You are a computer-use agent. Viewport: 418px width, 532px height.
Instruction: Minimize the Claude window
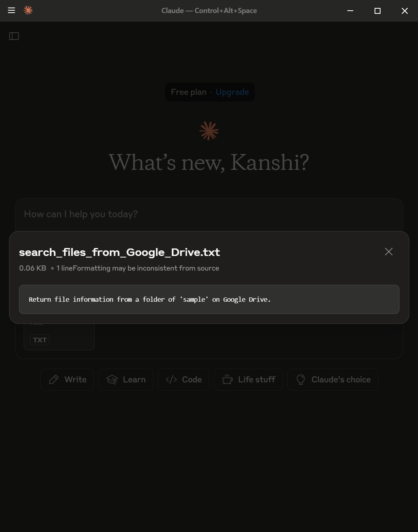(350, 11)
